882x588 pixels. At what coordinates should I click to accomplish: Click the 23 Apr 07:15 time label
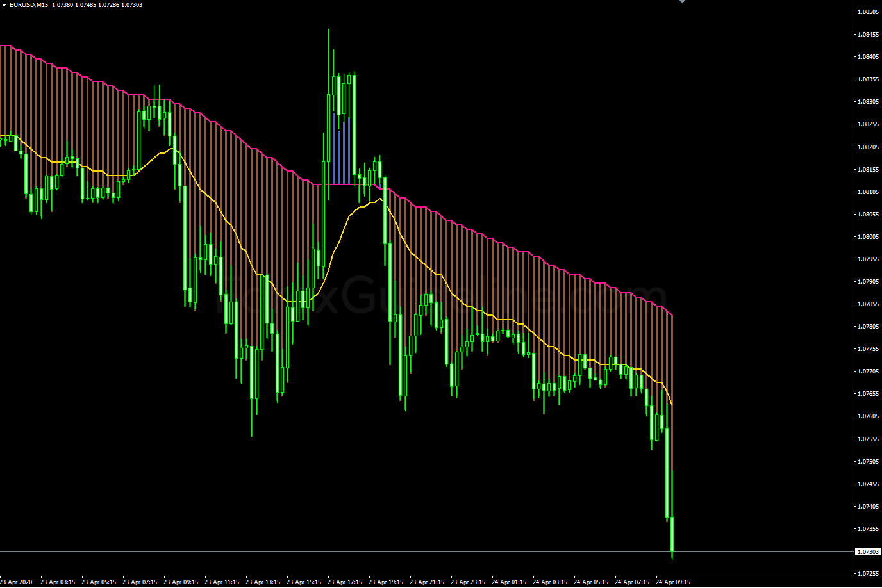(x=140, y=582)
